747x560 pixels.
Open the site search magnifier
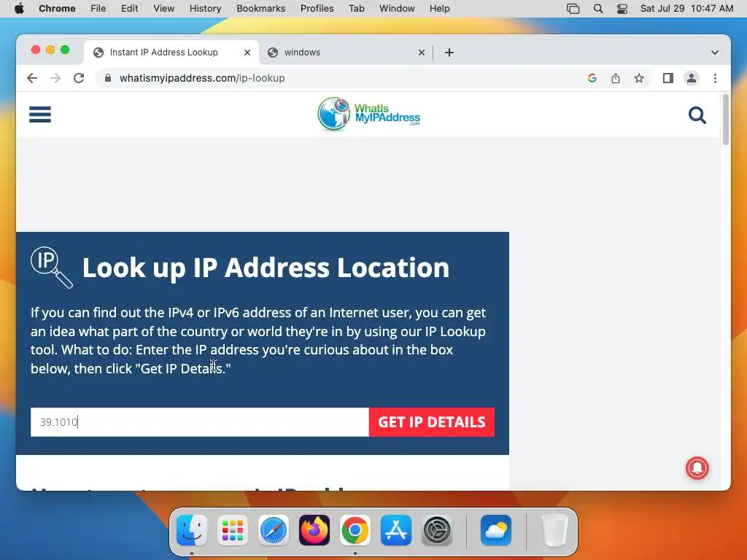point(697,114)
